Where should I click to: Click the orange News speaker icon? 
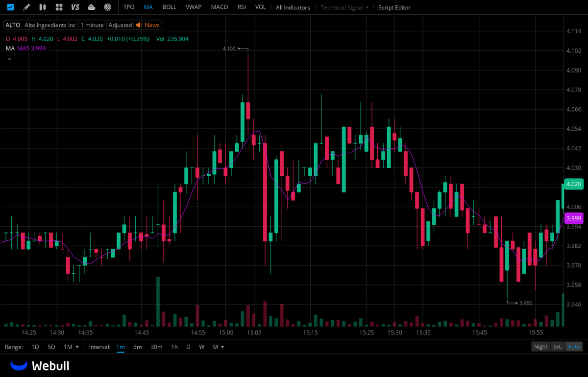pos(139,25)
